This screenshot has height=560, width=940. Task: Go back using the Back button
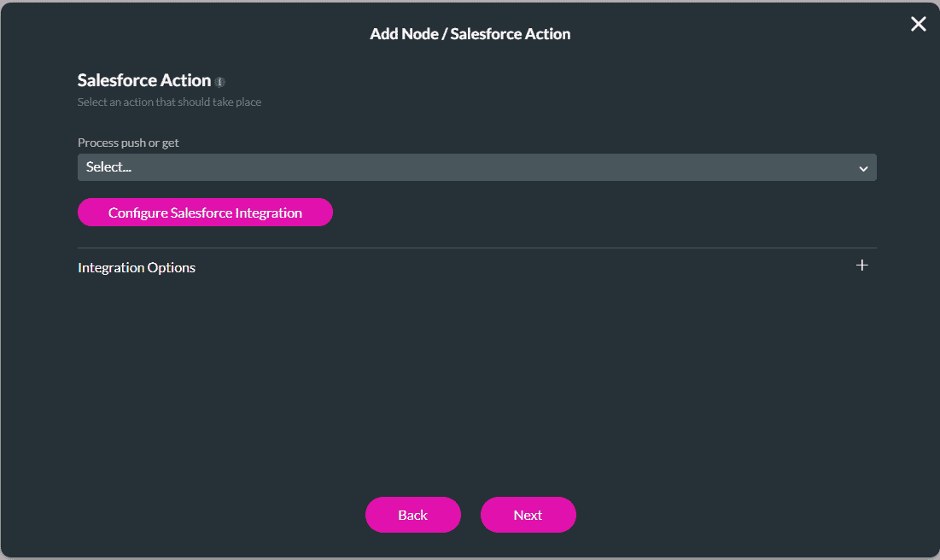412,515
